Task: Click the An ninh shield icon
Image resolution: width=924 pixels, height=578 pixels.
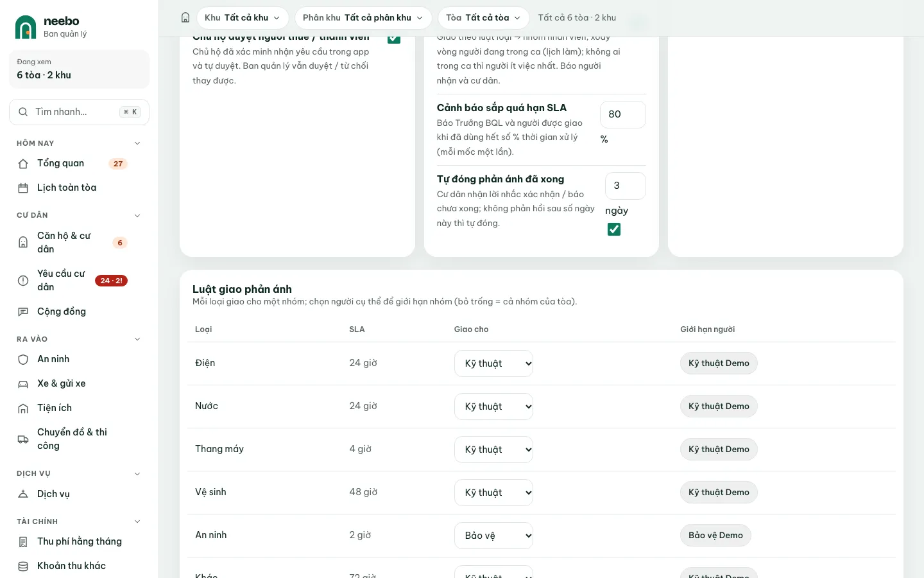Action: [x=23, y=360]
